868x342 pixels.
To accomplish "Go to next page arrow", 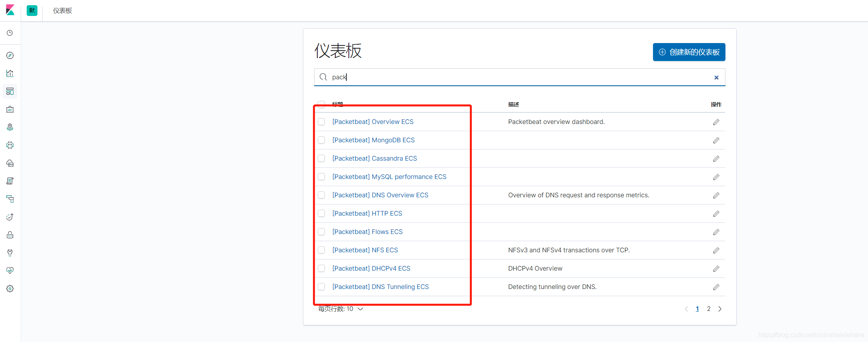I will pyautogui.click(x=720, y=309).
